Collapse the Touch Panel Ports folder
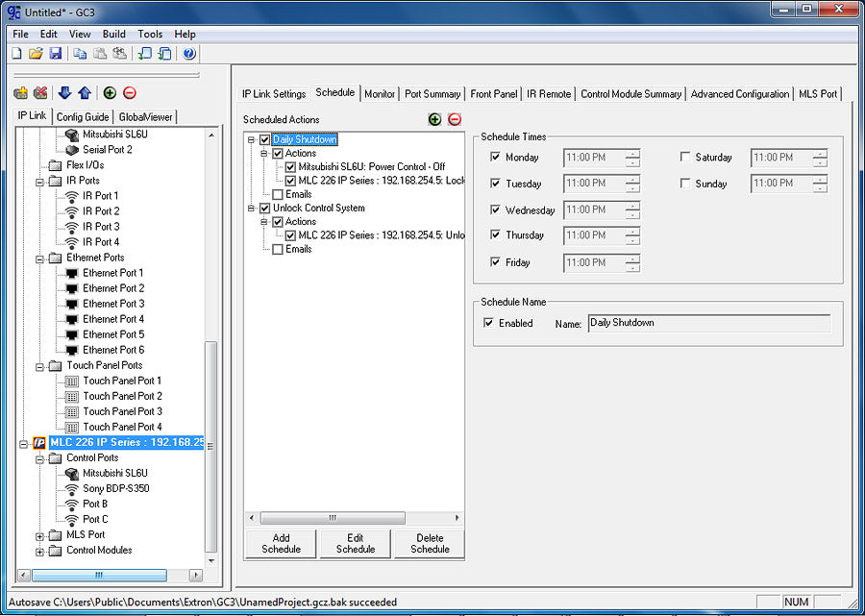The image size is (865, 616). click(x=39, y=366)
